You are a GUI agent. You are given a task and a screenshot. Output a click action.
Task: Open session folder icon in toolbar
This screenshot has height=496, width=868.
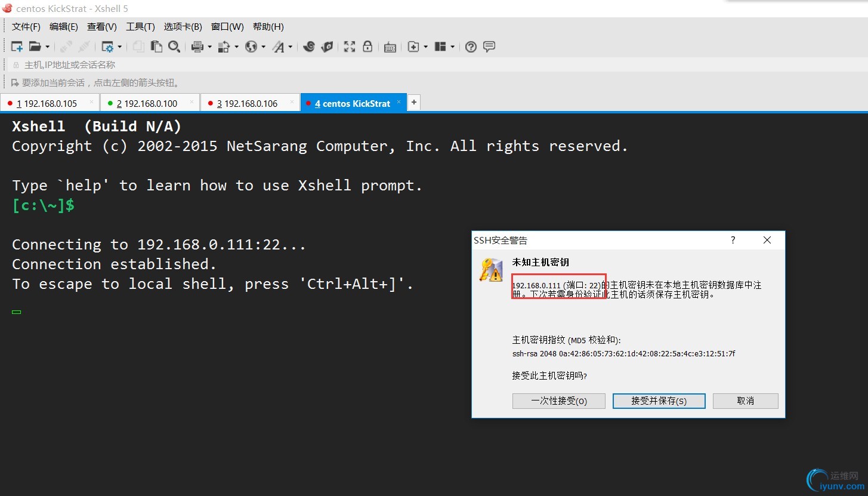[35, 47]
